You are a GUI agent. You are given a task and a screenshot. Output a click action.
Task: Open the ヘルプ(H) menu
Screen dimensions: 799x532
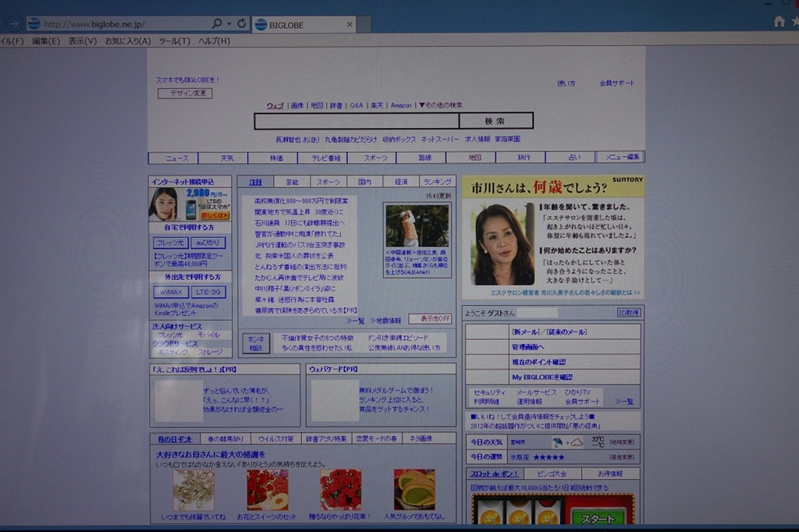(x=214, y=41)
